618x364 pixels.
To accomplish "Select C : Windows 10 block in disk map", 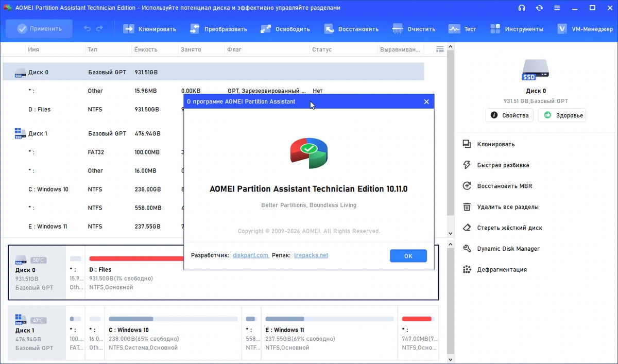I will (x=174, y=333).
